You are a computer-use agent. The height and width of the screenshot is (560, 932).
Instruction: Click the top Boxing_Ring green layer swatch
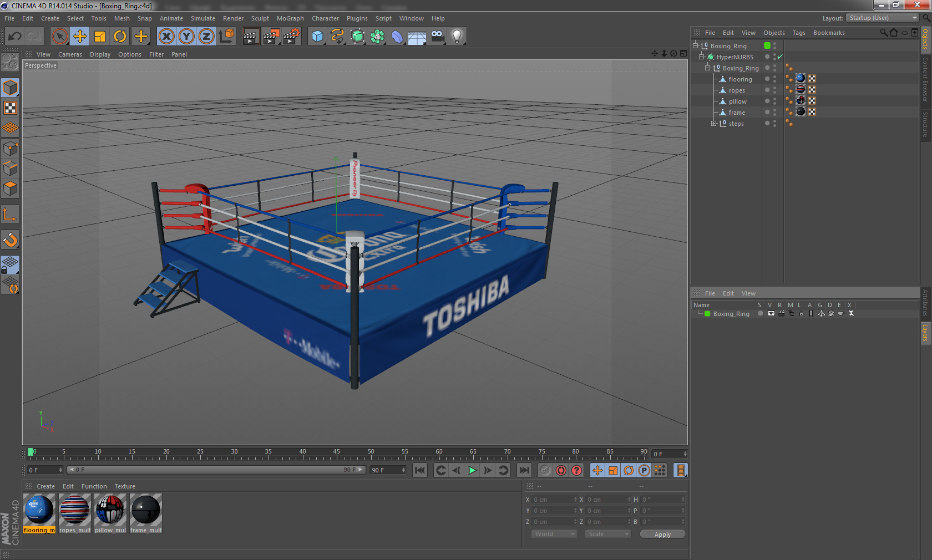tap(767, 45)
